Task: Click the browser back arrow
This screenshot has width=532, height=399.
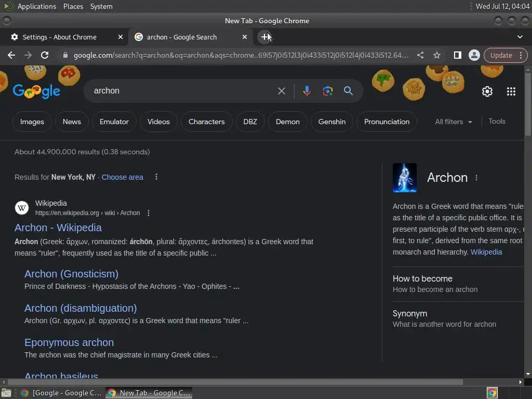Action: coord(11,55)
